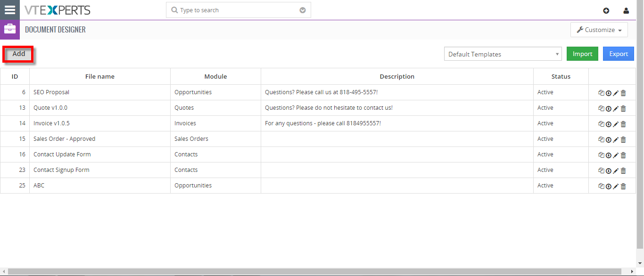Open the user profile icon

pos(626,11)
